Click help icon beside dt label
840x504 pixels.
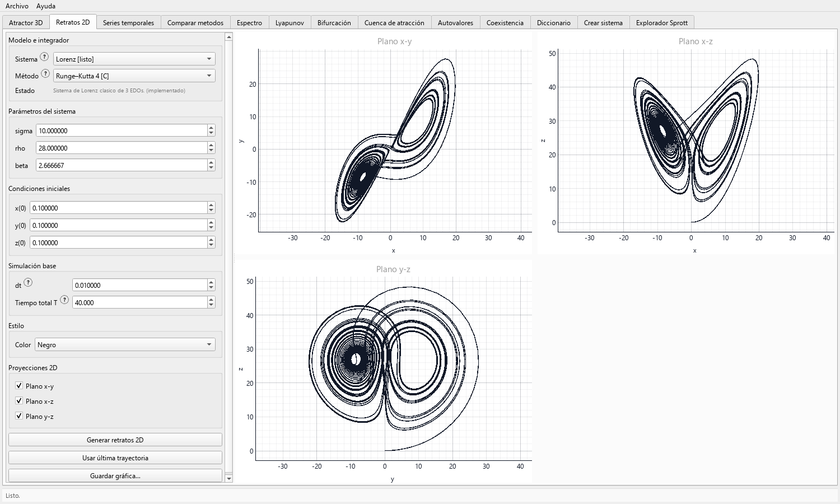[28, 283]
